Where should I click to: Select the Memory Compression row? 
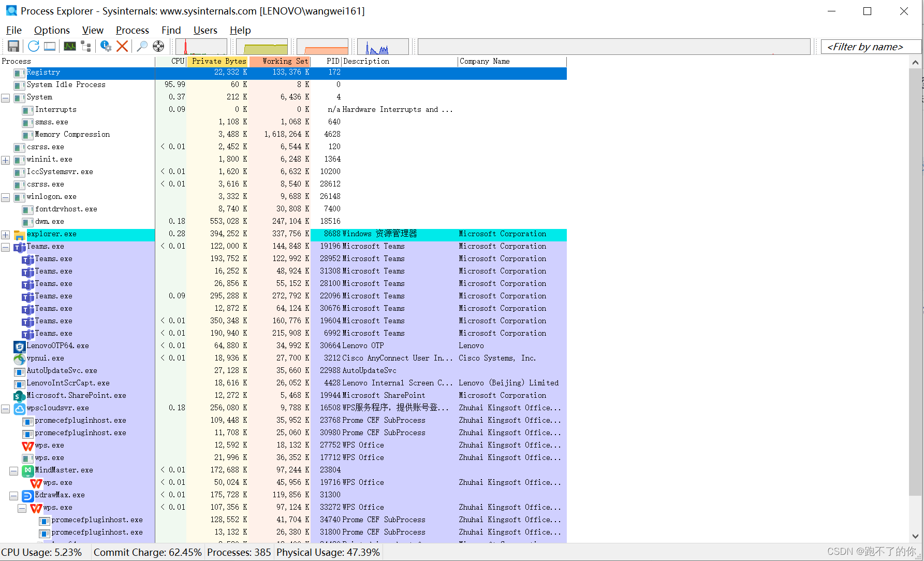pyautogui.click(x=283, y=135)
